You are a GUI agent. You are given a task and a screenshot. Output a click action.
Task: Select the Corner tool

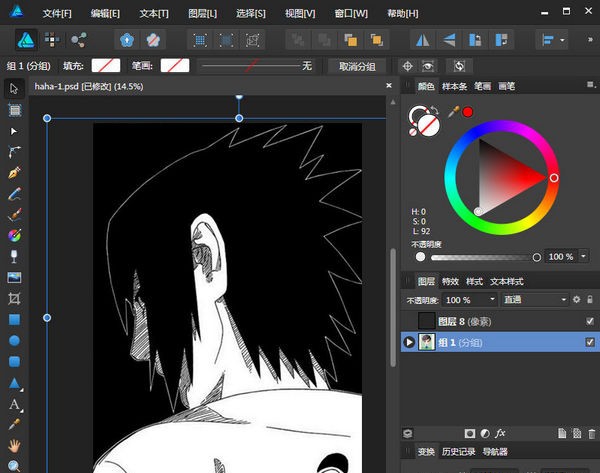(14, 152)
